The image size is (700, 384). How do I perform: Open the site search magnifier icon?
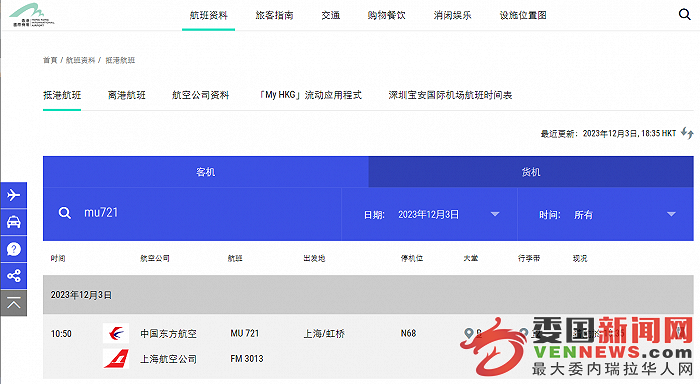(x=684, y=14)
